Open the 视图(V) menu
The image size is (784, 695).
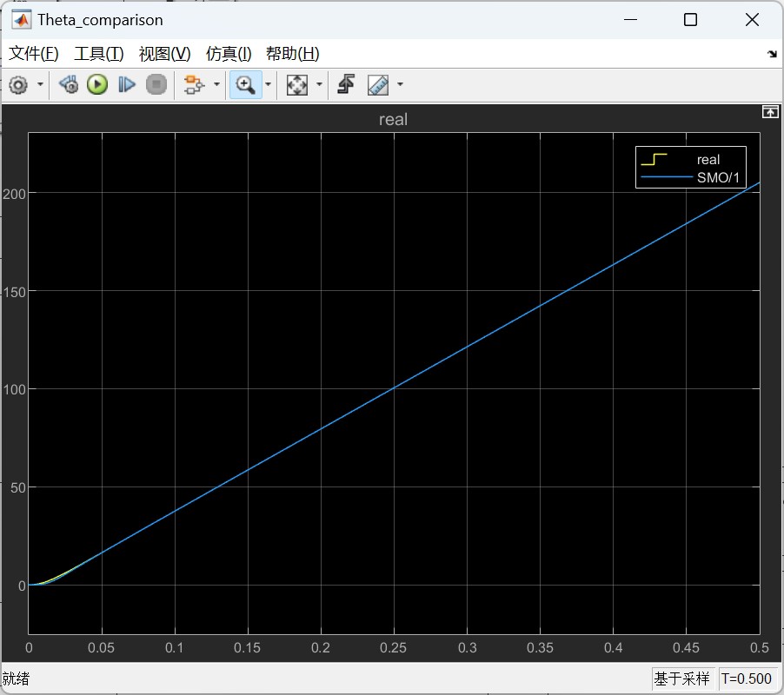tap(165, 54)
